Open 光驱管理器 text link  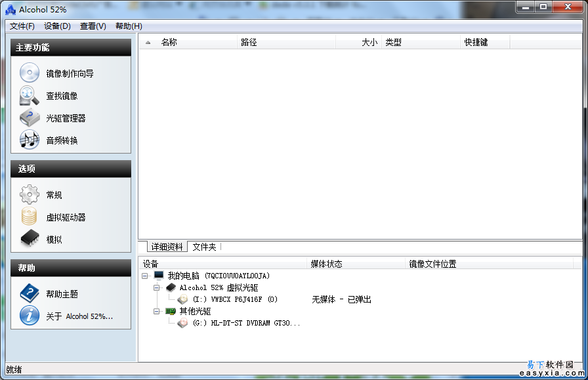[x=66, y=118]
